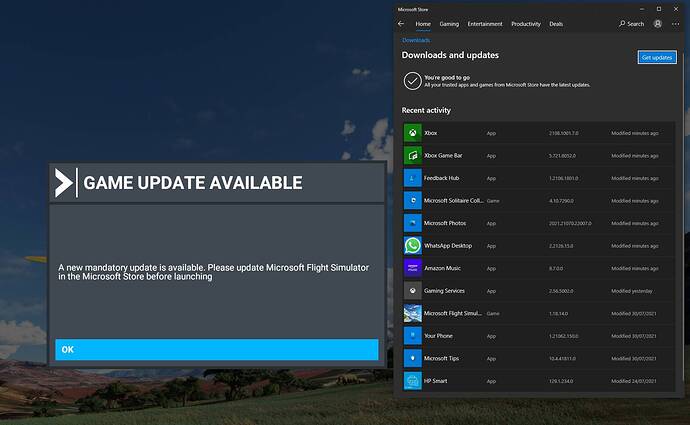Viewport: 690px width, 425px height.
Task: Click the 'GAME UPDATE AVAILABLE' dialog title
Action: click(x=193, y=183)
